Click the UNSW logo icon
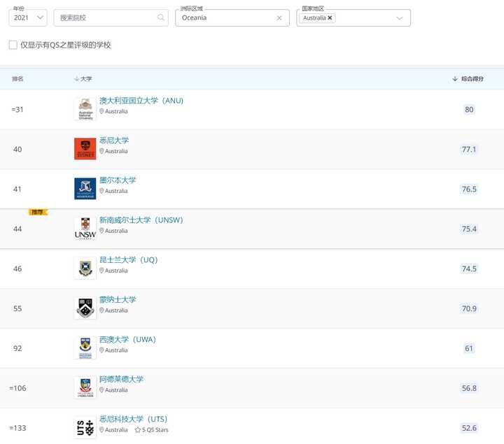This screenshot has height=444, width=504. (x=85, y=229)
